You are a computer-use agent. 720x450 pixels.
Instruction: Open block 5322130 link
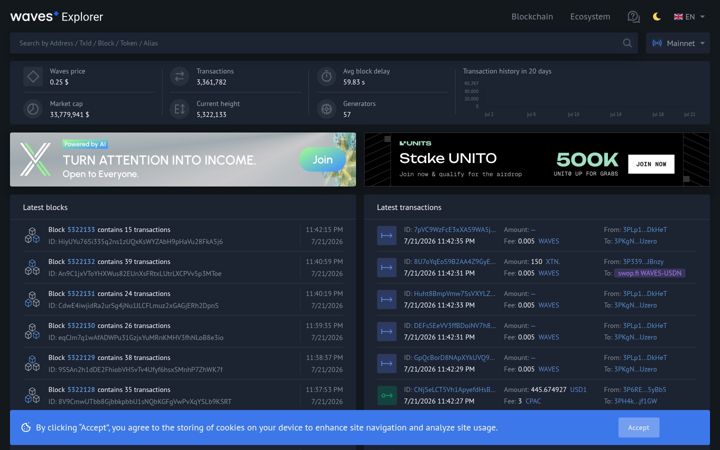(x=81, y=326)
